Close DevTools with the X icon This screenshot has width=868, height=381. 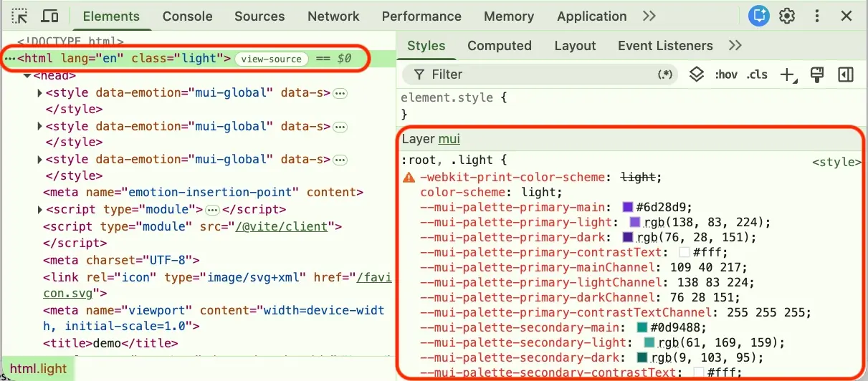coord(846,16)
